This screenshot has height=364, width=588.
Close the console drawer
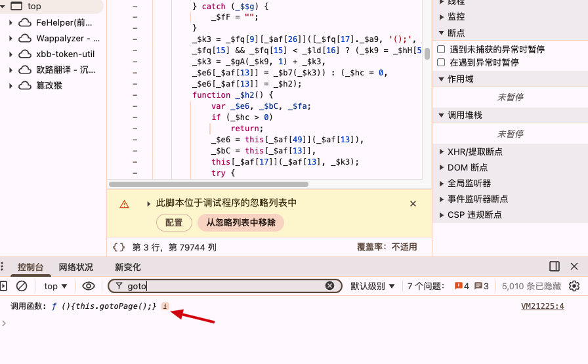coord(574,266)
